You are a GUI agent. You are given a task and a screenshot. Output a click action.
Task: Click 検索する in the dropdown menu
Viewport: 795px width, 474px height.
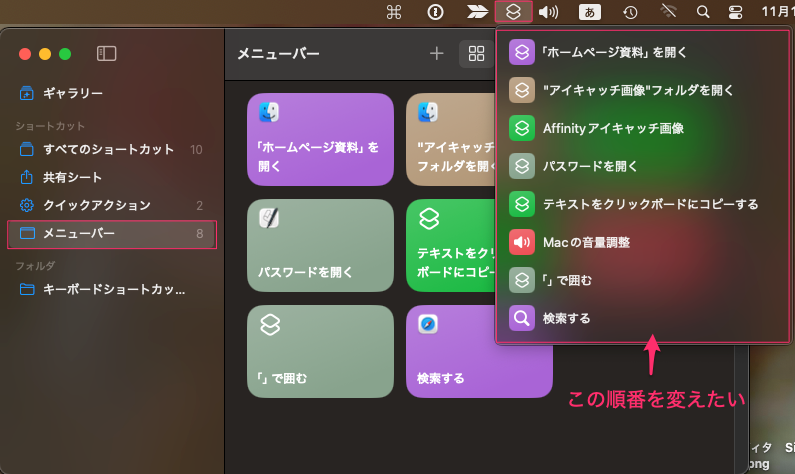(x=566, y=318)
